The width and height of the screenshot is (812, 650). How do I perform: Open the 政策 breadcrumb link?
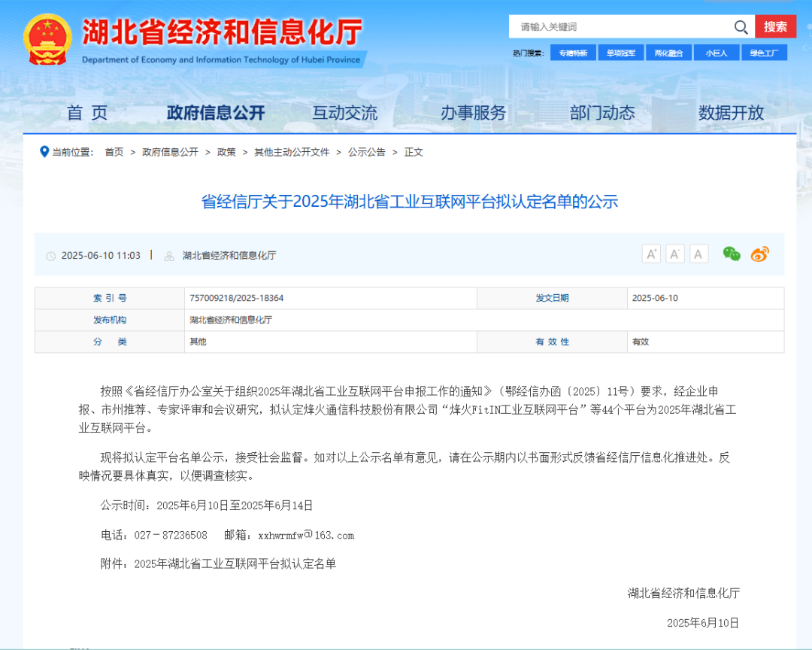pos(226,152)
